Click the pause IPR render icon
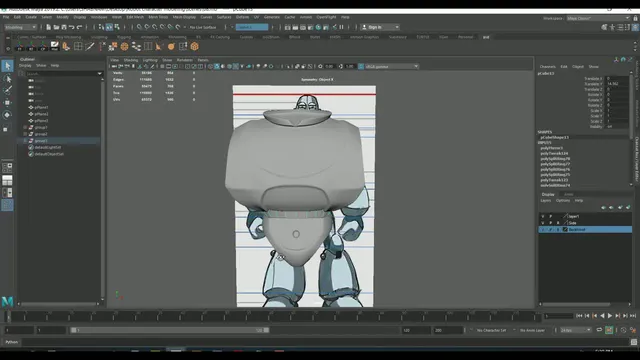Image resolution: width=640 pixels, height=360 pixels. click(341, 27)
